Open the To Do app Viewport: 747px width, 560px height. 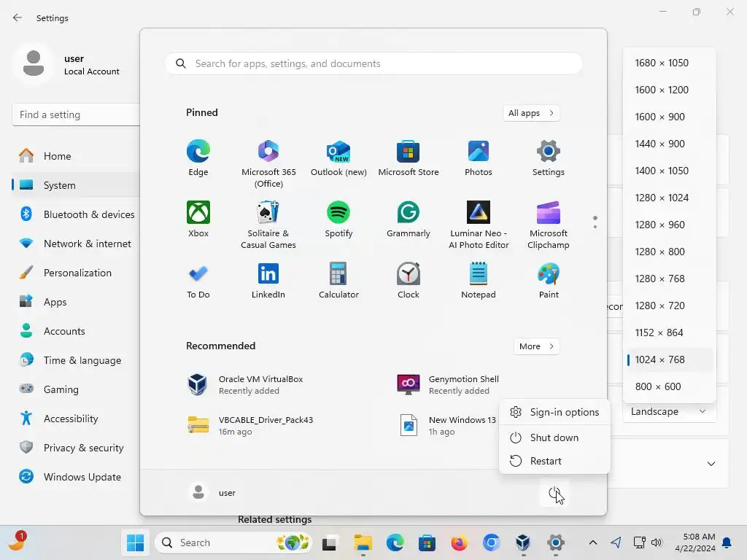coord(198,281)
